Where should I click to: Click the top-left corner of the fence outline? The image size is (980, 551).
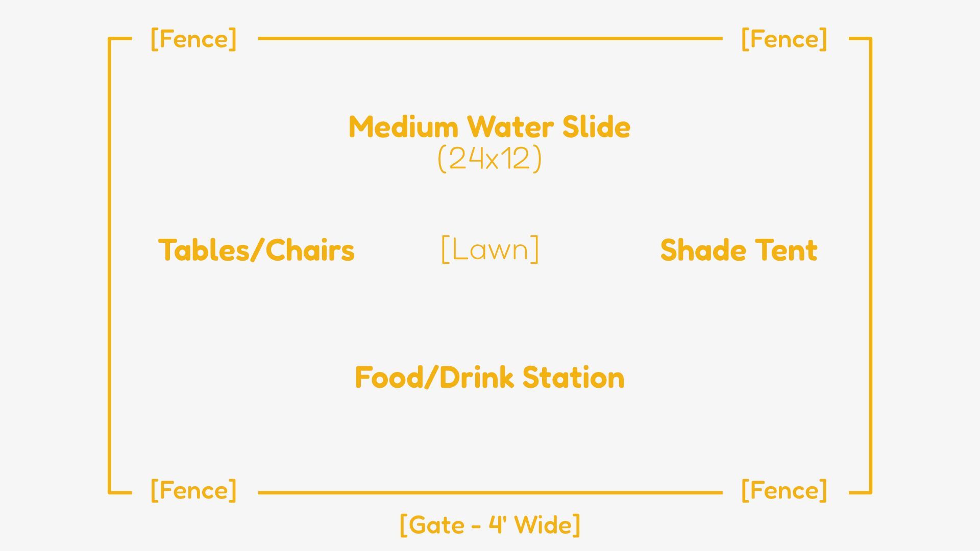110,39
